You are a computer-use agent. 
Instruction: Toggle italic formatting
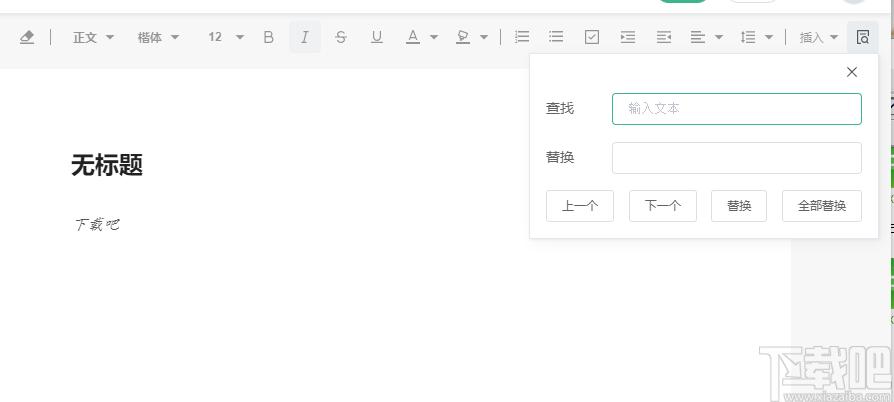coord(305,37)
